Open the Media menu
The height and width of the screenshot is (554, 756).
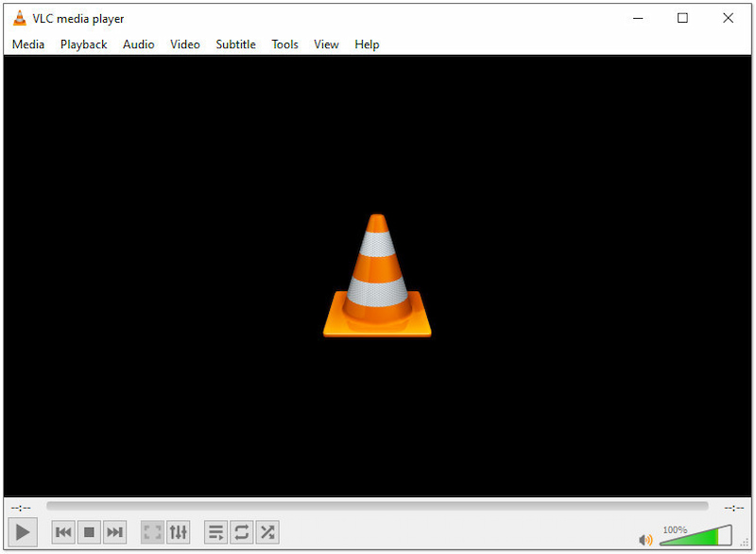click(x=27, y=43)
